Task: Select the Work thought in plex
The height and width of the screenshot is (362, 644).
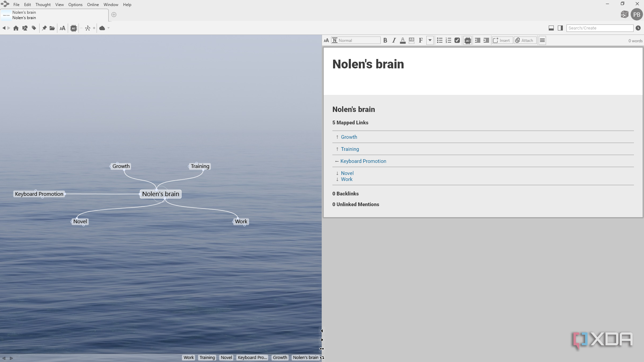Action: (241, 222)
